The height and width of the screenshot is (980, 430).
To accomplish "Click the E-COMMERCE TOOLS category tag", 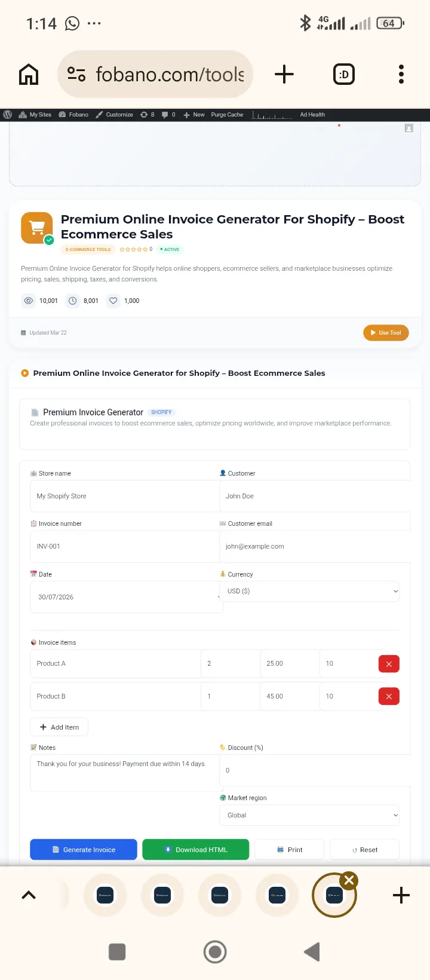I will [x=88, y=249].
